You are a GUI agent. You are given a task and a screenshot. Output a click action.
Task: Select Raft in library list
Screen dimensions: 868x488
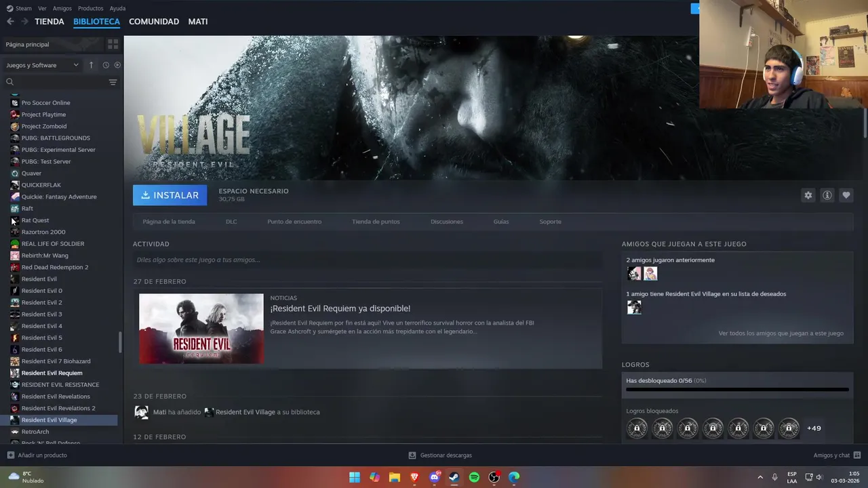pyautogui.click(x=27, y=208)
